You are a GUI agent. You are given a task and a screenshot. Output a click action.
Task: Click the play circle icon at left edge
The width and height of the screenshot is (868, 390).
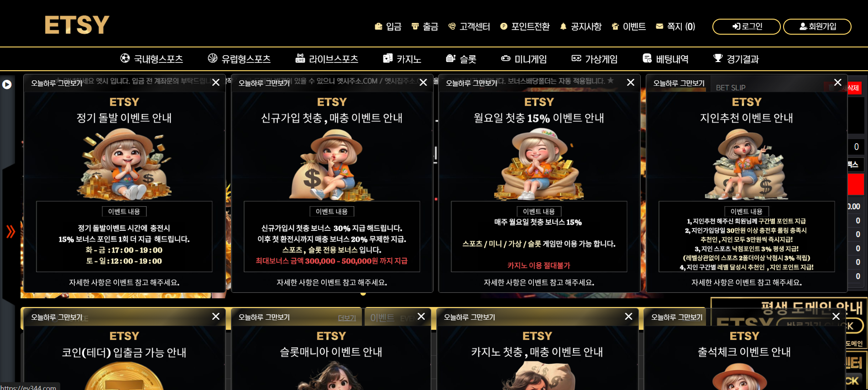click(7, 84)
